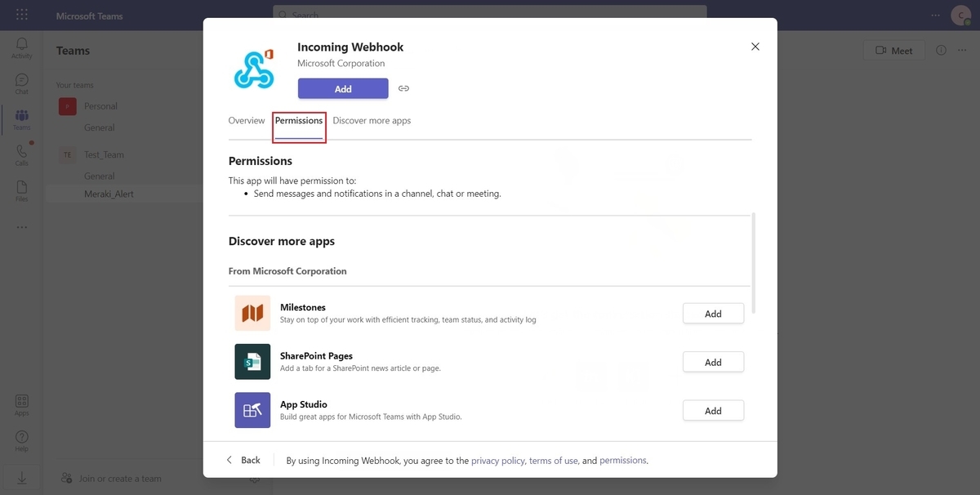Click the Incoming Webhook app logo
This screenshot has height=495, width=980.
[254, 69]
